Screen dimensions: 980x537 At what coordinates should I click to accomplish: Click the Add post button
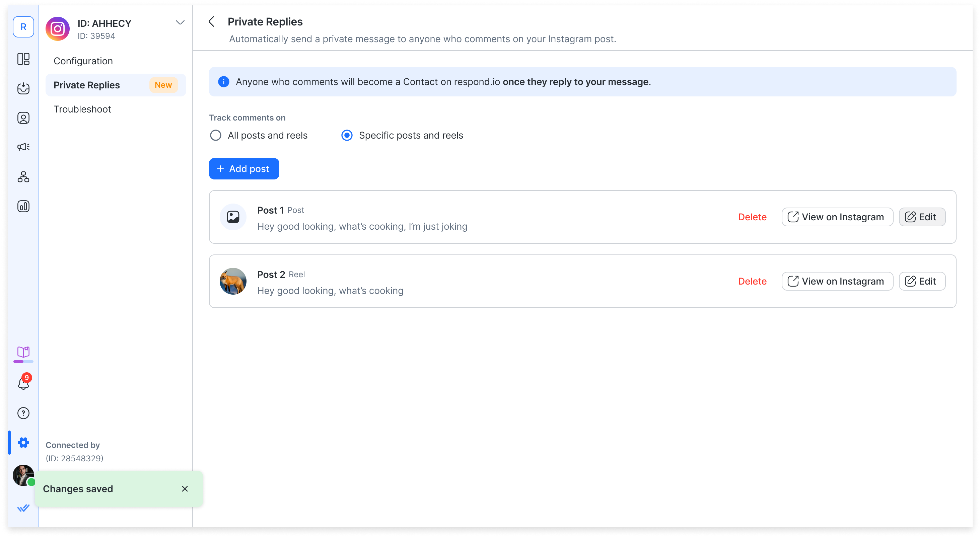pyautogui.click(x=244, y=169)
